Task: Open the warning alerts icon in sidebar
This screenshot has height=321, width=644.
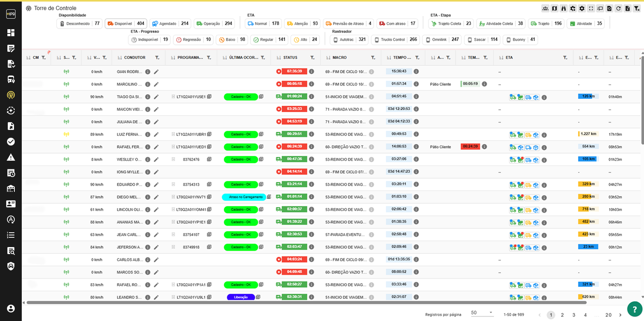Action: tap(11, 157)
